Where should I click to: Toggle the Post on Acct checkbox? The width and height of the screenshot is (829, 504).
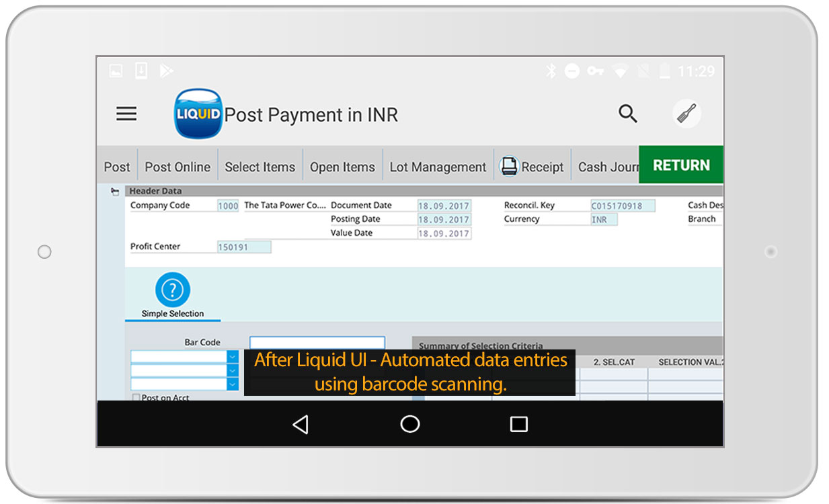click(136, 397)
